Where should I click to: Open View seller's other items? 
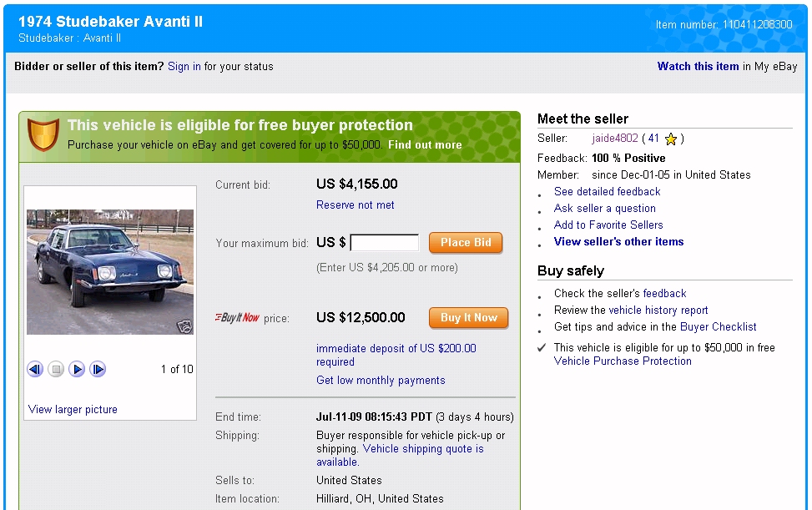point(618,242)
